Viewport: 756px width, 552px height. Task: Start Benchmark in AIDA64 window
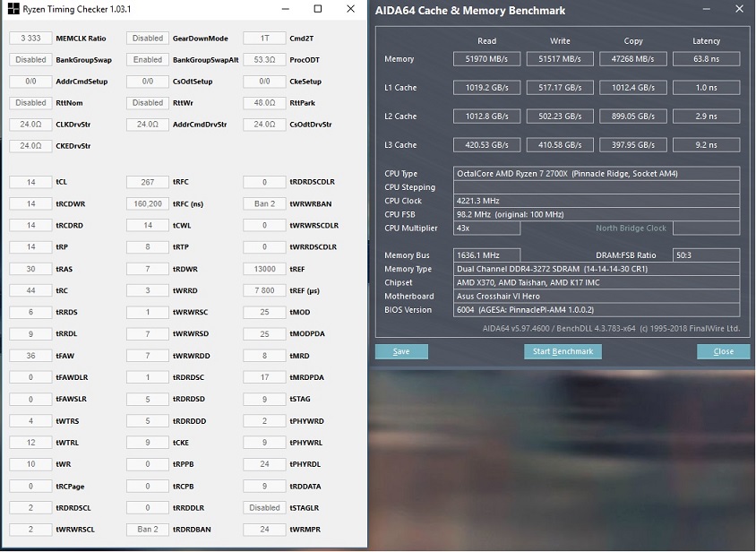pyautogui.click(x=563, y=351)
